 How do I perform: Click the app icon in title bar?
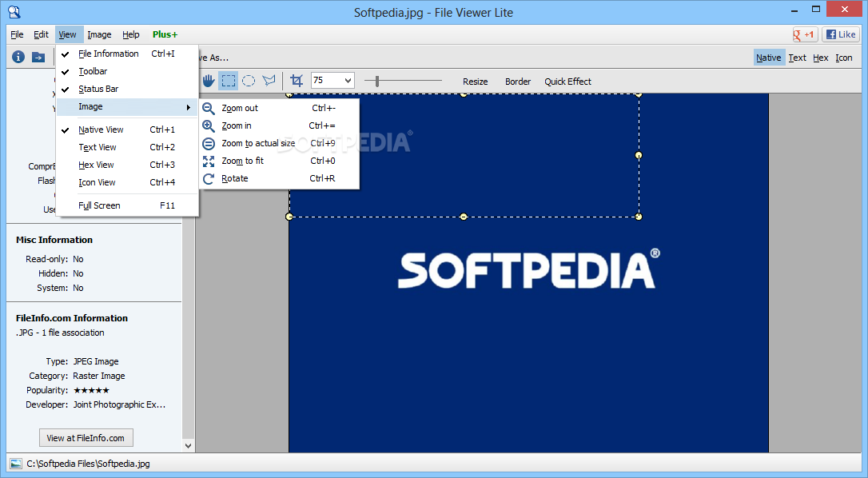tap(14, 12)
